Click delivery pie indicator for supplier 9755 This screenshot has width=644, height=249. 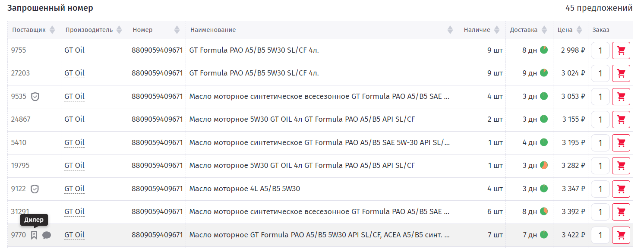point(544,50)
